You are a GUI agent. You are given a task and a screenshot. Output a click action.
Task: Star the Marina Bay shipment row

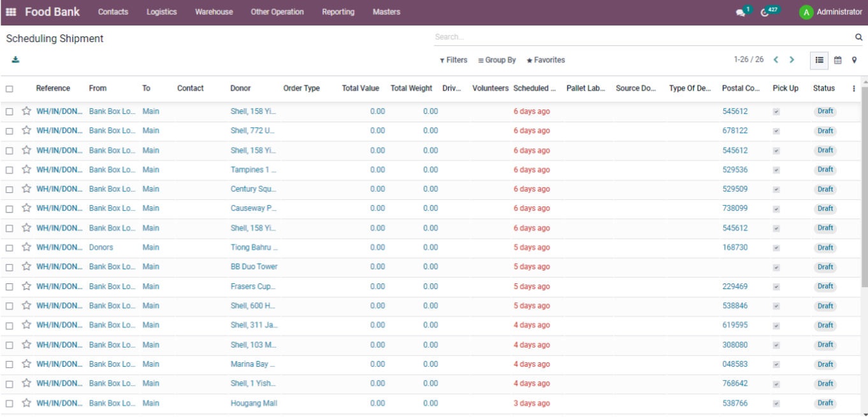(26, 364)
